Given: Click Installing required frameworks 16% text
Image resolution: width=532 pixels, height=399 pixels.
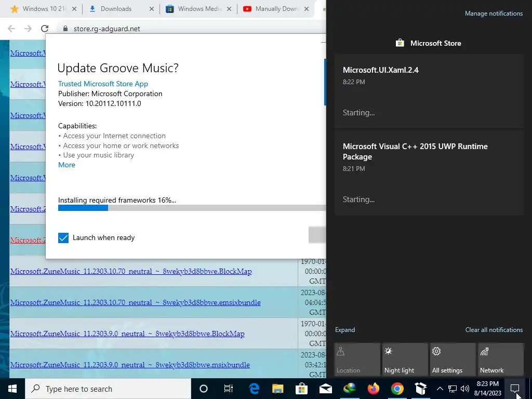Looking at the screenshot, I should 117,200.
